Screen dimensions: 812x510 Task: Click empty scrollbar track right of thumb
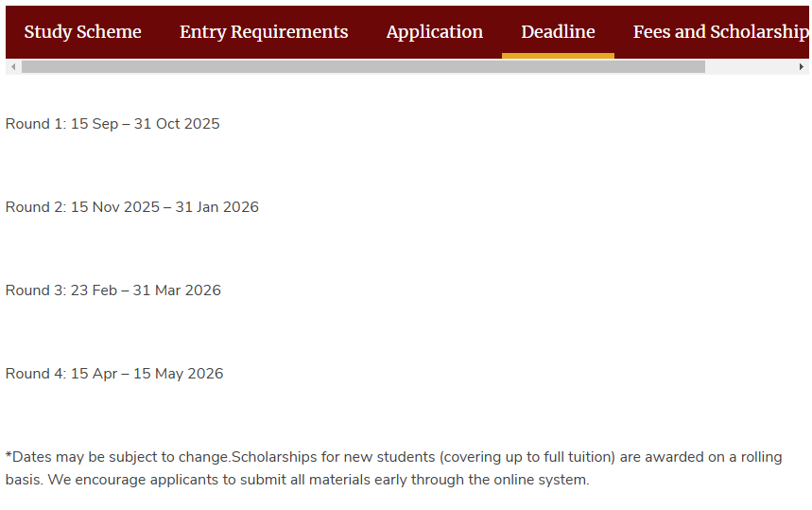pos(750,67)
